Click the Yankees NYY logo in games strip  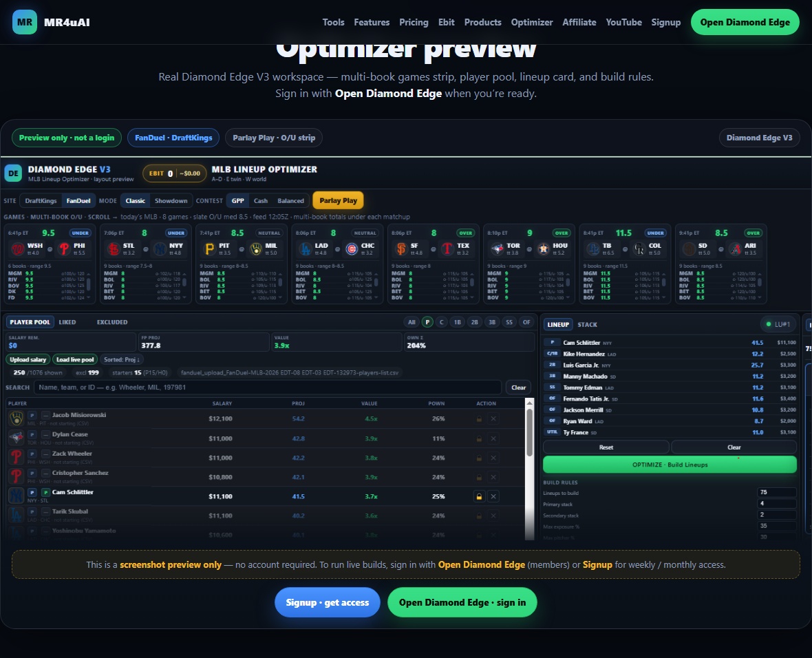160,249
